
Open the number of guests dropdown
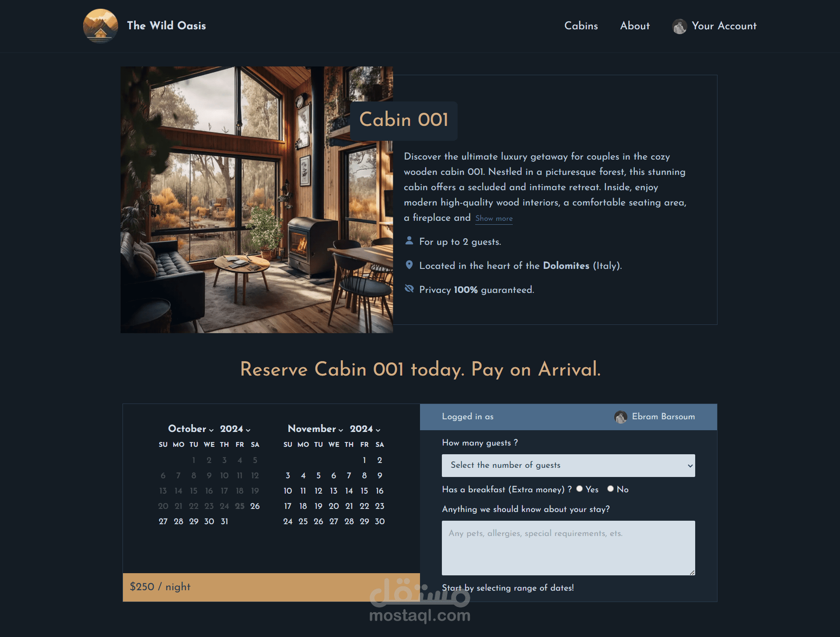coord(568,466)
